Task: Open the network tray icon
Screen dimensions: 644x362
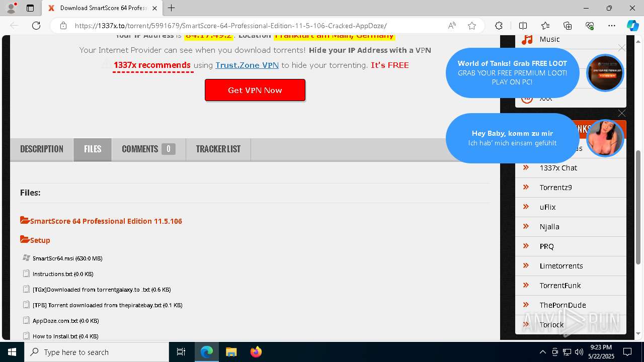Action: [x=567, y=352]
